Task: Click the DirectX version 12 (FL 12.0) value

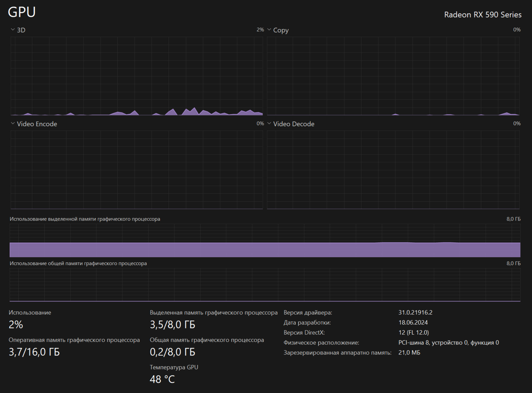Action: pyautogui.click(x=413, y=332)
